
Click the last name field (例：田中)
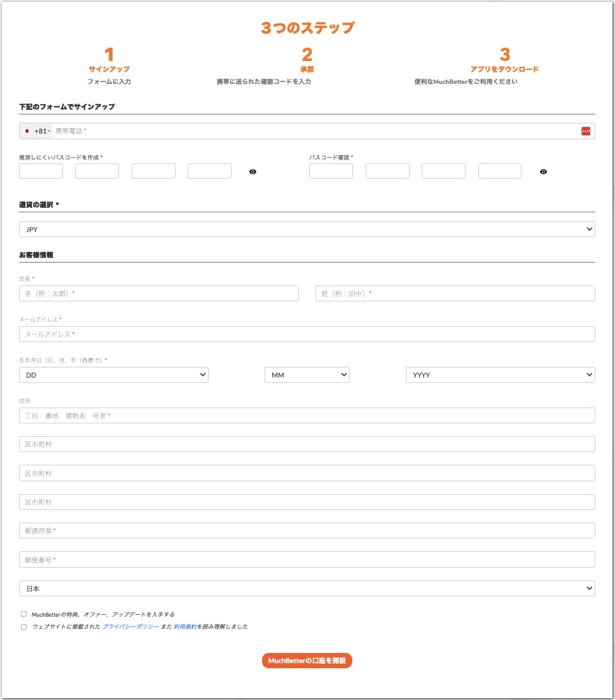coord(455,293)
